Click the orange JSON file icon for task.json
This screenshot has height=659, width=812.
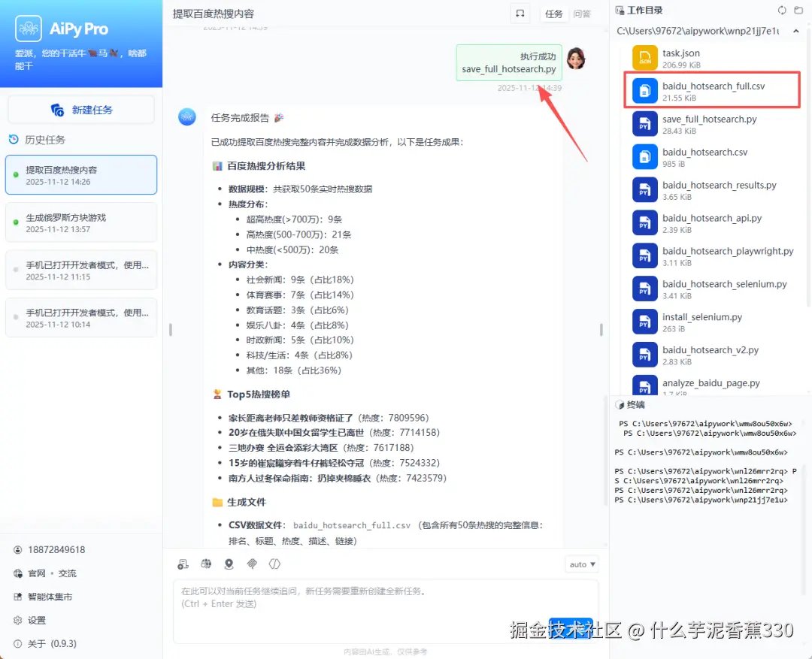click(645, 58)
